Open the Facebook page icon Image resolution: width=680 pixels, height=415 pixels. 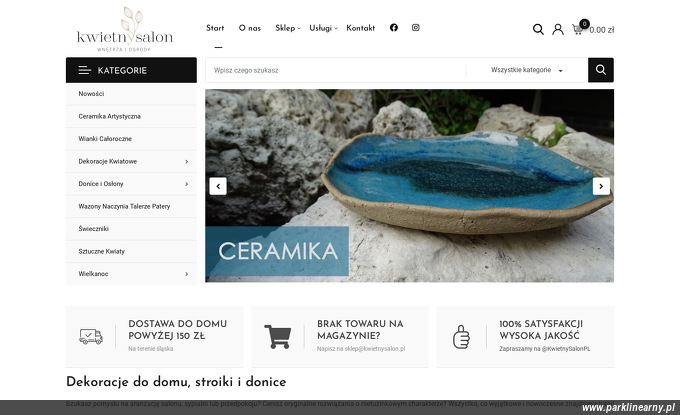[394, 28]
